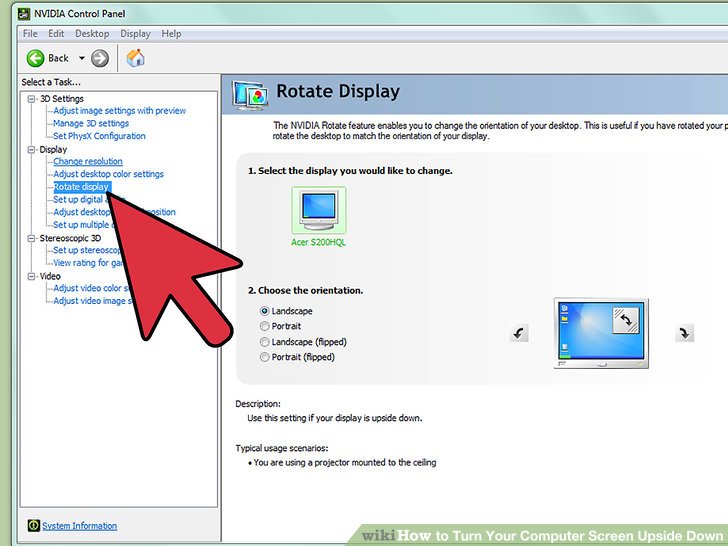
Task: Choose Portrait (flipped) orientation
Action: 297,357
